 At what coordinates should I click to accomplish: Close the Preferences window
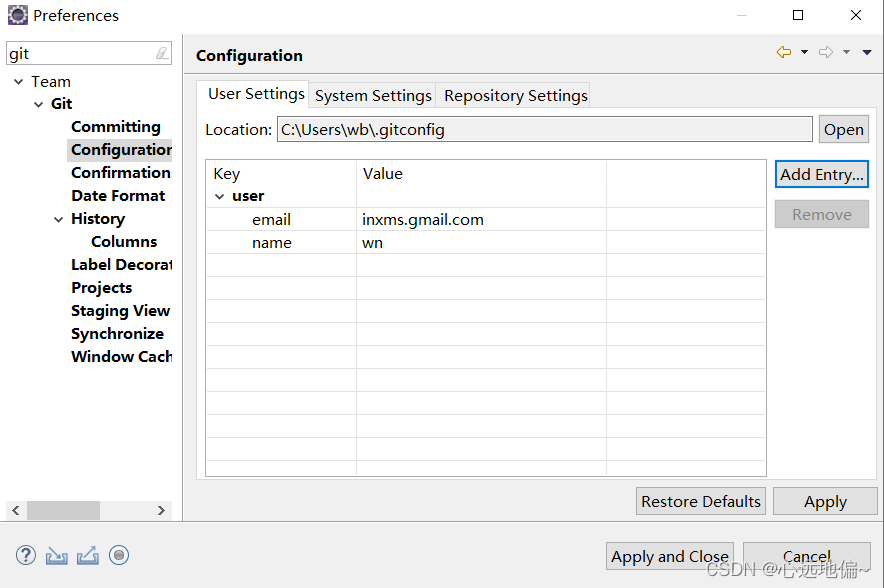pos(856,15)
